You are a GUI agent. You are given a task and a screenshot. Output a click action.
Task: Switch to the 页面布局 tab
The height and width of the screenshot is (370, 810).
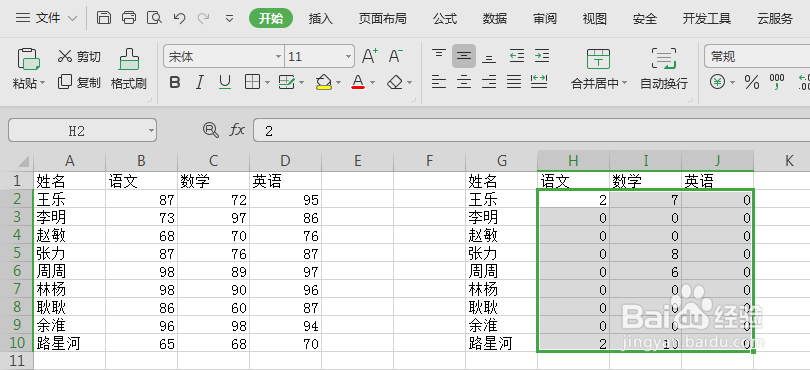tap(383, 19)
